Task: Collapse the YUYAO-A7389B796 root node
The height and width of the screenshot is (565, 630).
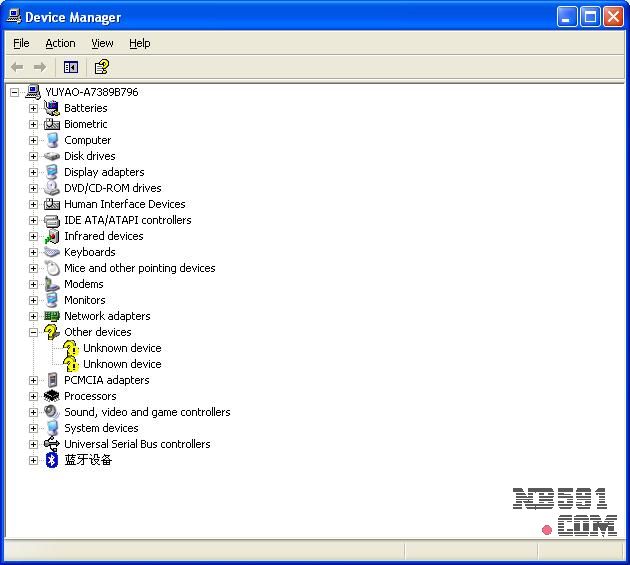Action: [x=14, y=92]
